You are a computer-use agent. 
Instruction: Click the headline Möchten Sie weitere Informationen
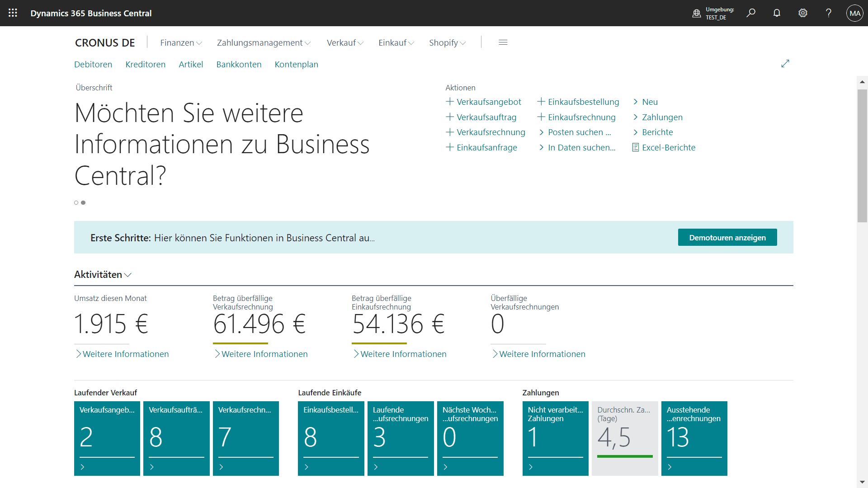[x=222, y=144]
